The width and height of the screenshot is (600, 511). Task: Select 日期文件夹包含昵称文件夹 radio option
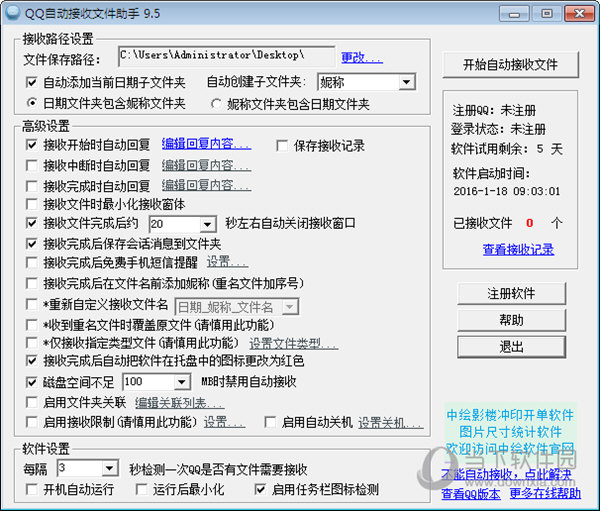click(x=31, y=103)
